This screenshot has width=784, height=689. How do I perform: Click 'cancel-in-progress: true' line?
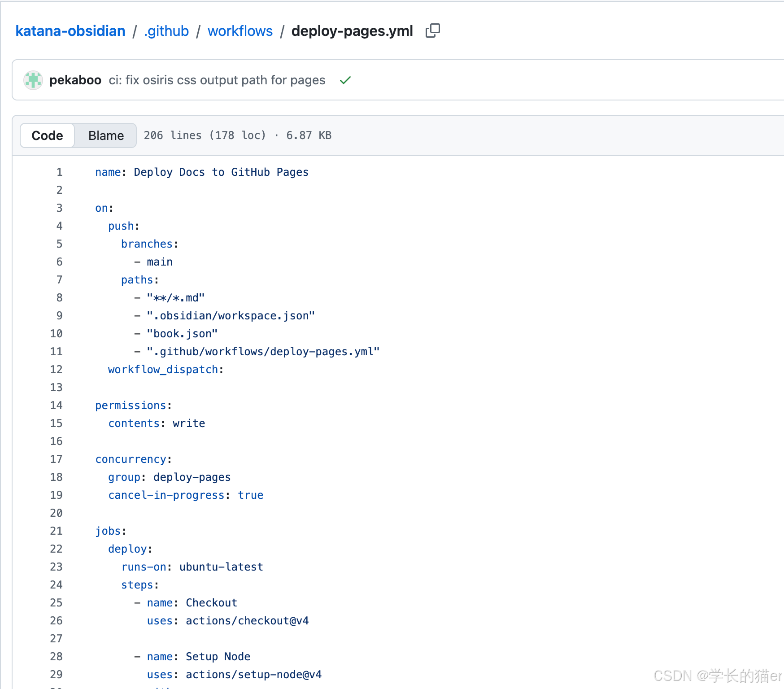186,495
